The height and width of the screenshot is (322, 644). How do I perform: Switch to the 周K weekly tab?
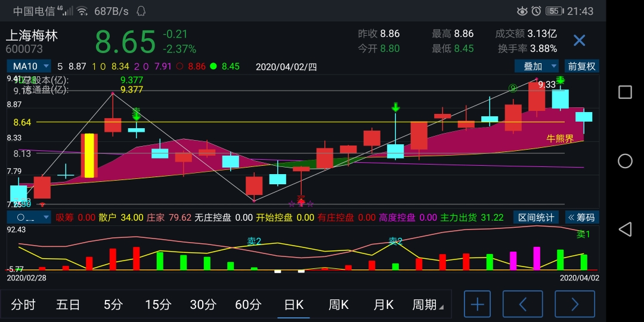339,304
